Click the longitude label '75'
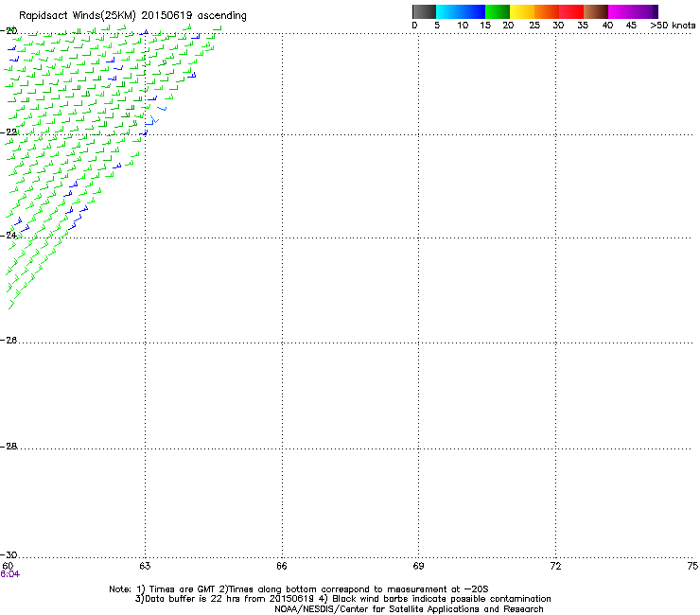The image size is (700, 615). tap(692, 566)
